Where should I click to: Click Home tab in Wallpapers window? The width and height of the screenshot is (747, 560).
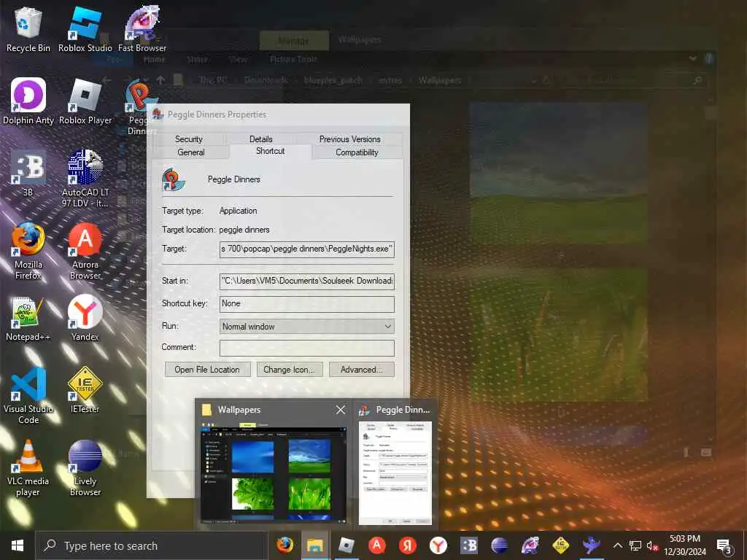155,60
